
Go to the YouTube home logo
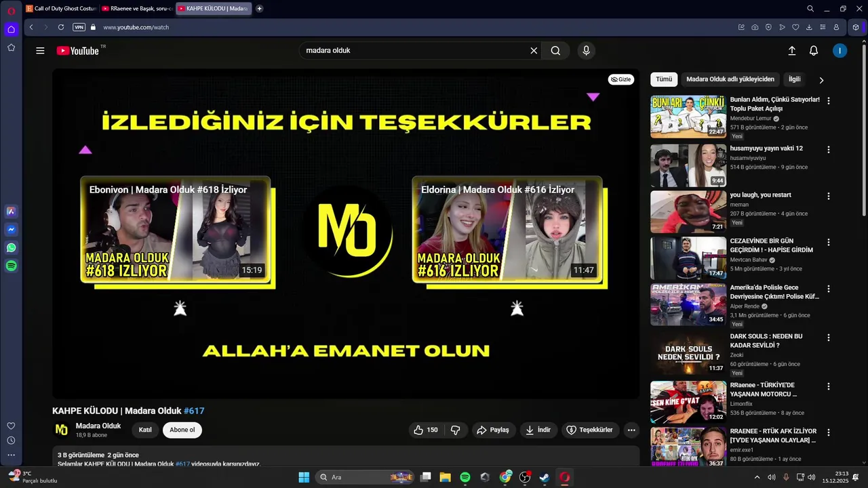click(78, 51)
